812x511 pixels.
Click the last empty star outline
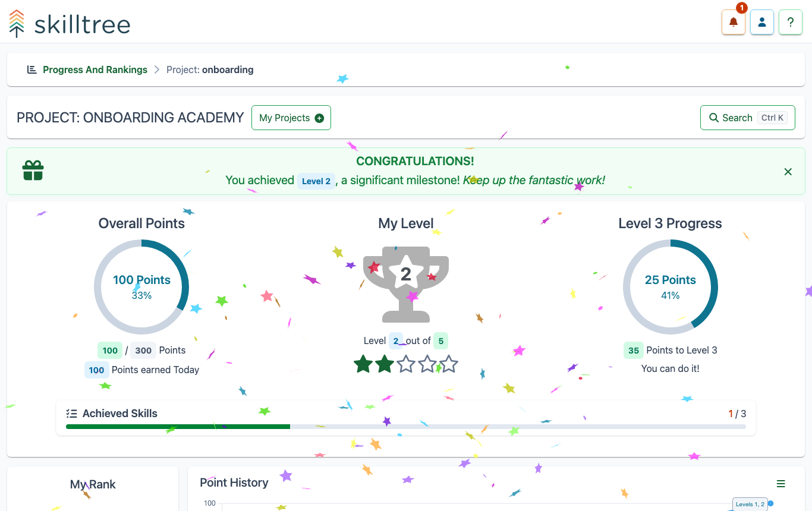[449, 364]
